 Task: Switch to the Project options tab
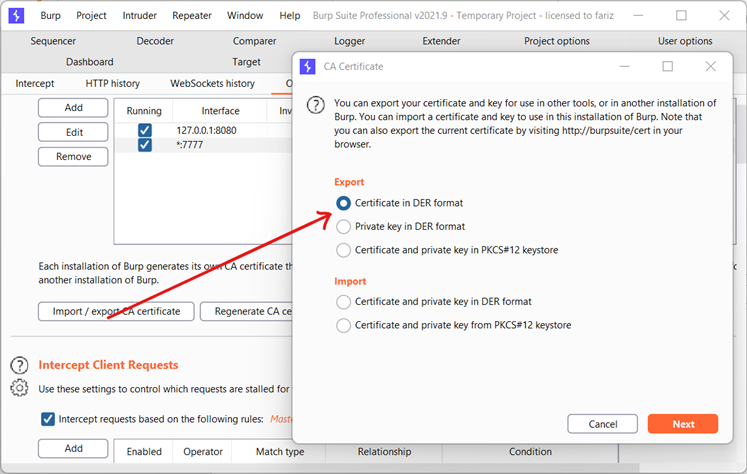557,41
